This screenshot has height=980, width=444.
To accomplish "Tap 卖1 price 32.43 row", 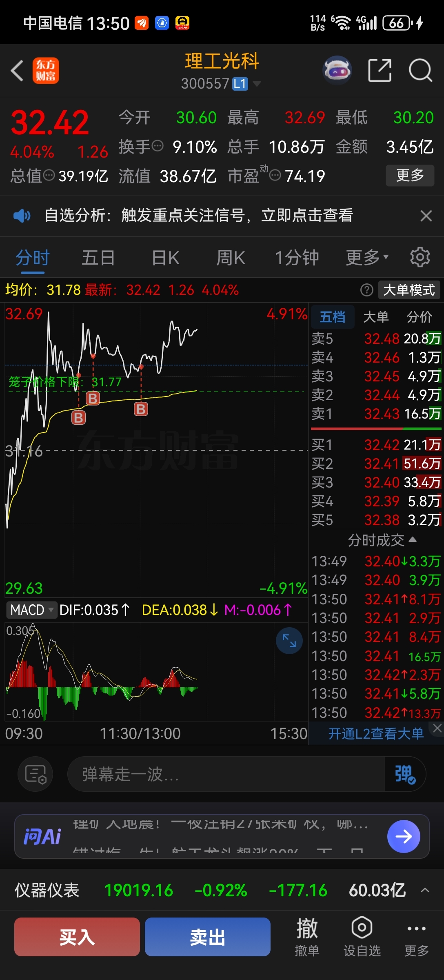I will click(376, 414).
